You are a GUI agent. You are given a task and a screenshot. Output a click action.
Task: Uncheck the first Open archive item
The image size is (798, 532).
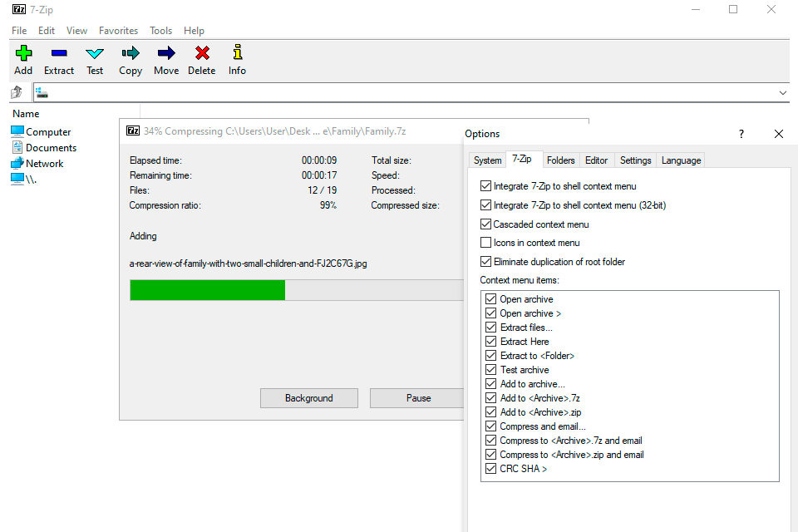pyautogui.click(x=490, y=299)
